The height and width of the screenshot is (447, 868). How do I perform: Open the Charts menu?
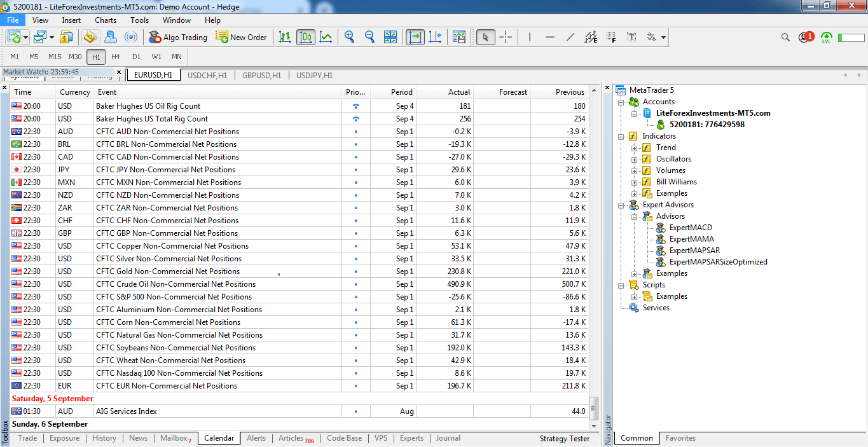pos(106,20)
